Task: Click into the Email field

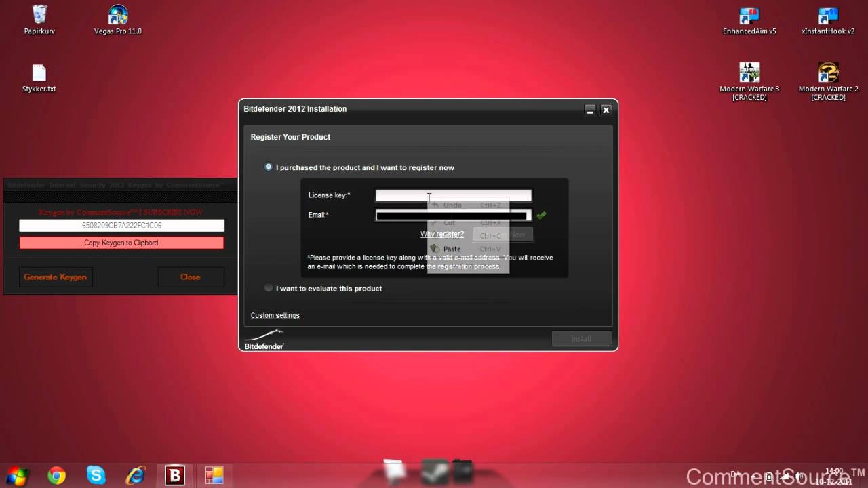Action: point(454,216)
